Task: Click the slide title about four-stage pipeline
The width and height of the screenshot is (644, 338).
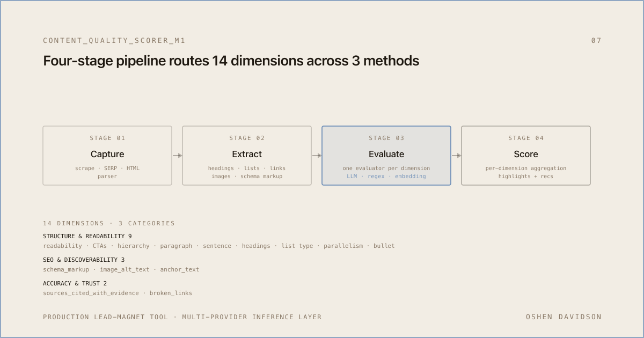Action: pos(231,61)
